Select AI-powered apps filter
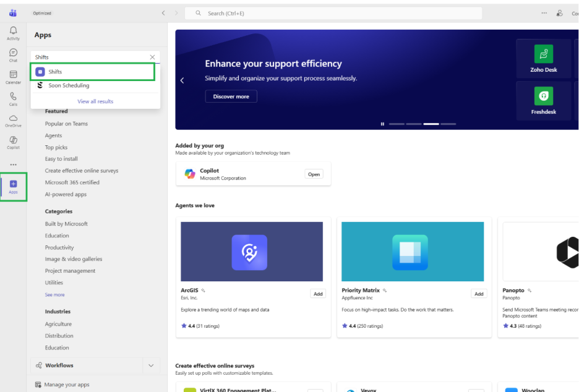This screenshot has height=392, width=579. tap(66, 194)
